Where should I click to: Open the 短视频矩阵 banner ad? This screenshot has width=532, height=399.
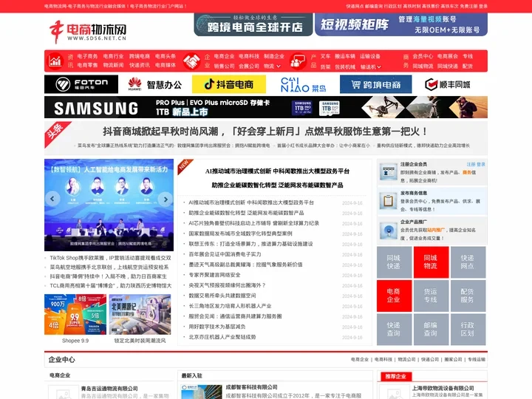(x=401, y=24)
